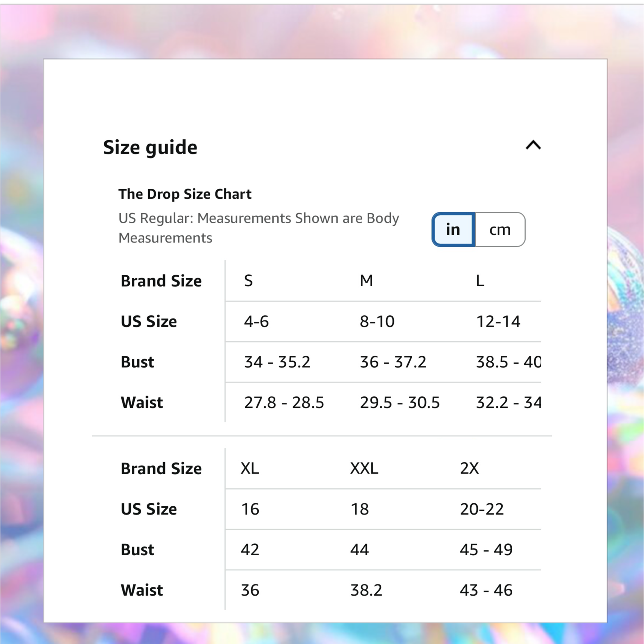Click bust value 34 - 35.2
The height and width of the screenshot is (644, 644).
tap(277, 362)
